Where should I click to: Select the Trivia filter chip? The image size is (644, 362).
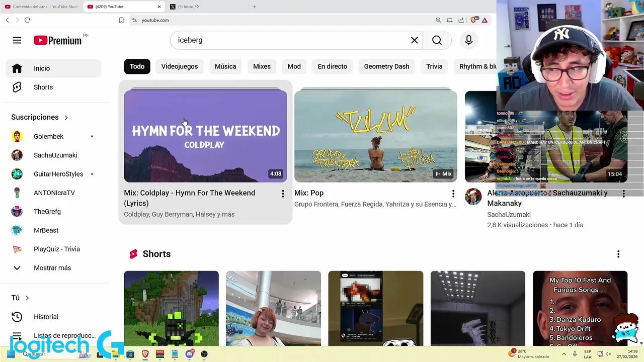(434, 66)
